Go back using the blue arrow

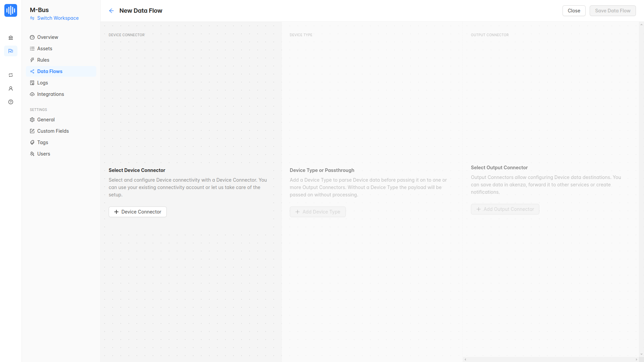[111, 11]
